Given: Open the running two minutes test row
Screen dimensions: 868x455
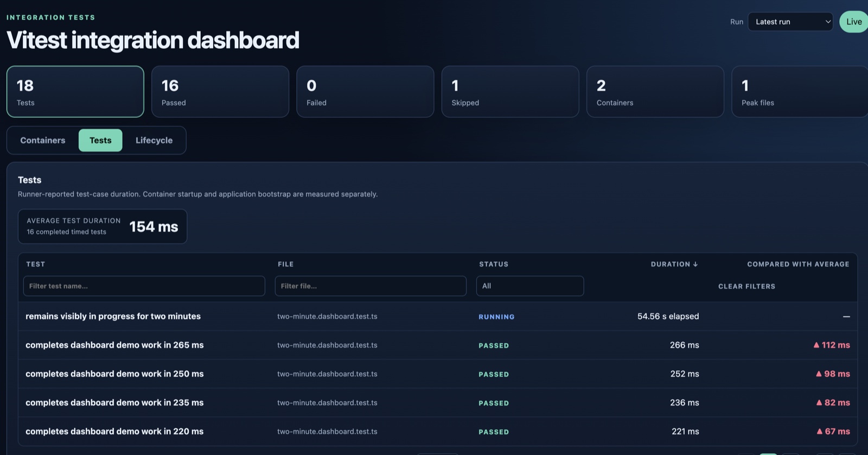Looking at the screenshot, I should [438, 316].
